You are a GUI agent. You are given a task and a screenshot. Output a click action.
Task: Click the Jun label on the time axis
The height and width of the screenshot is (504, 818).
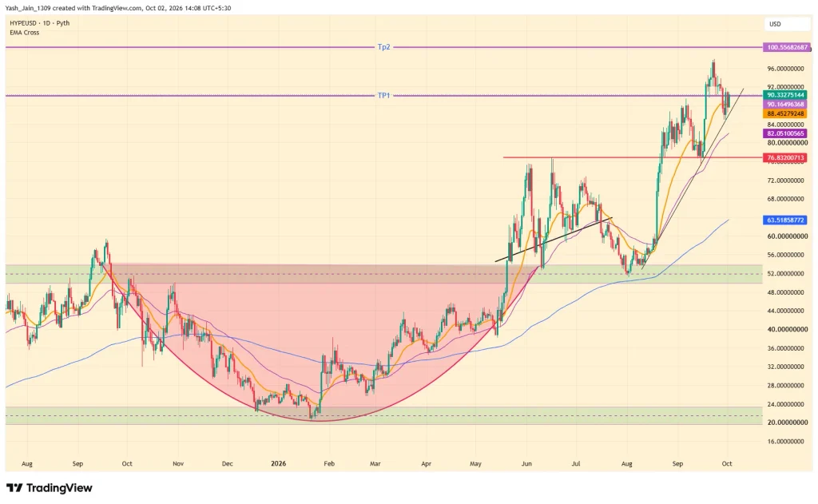pyautogui.click(x=526, y=463)
